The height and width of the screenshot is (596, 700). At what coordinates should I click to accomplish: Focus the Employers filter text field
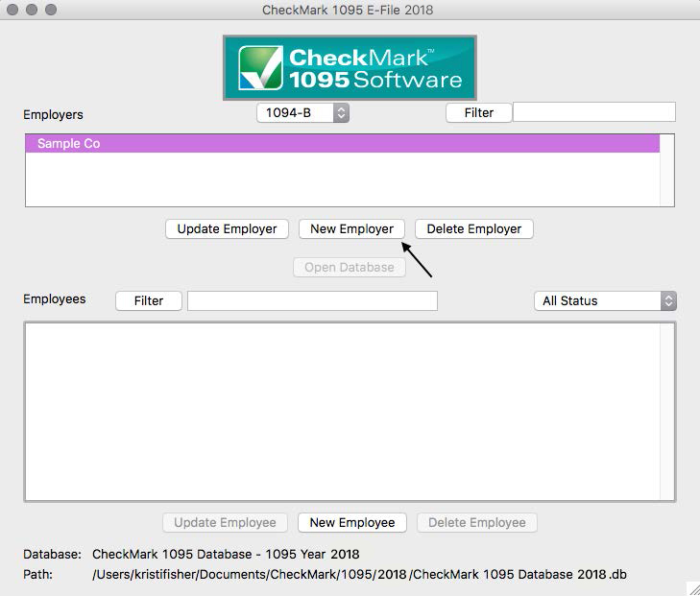tap(593, 112)
